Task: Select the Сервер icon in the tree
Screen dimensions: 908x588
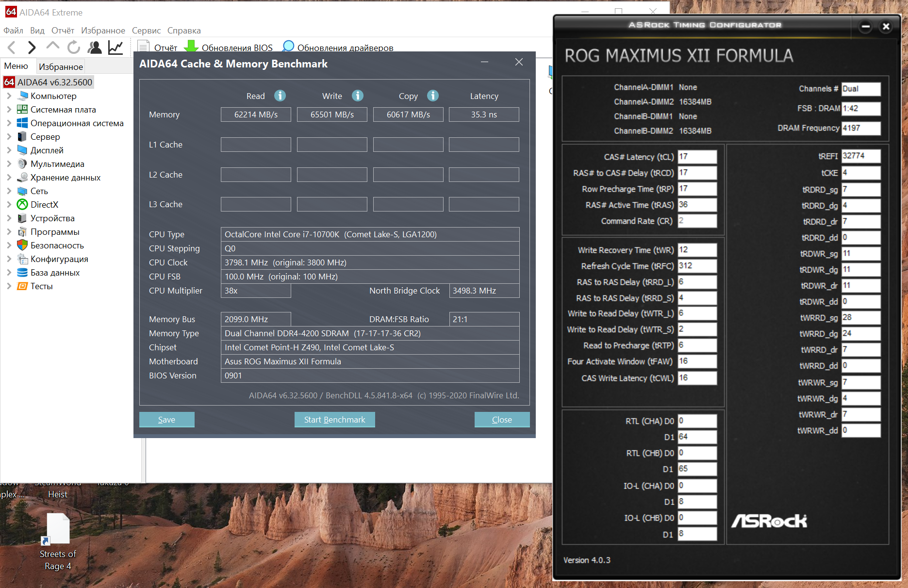Action: pos(22,137)
